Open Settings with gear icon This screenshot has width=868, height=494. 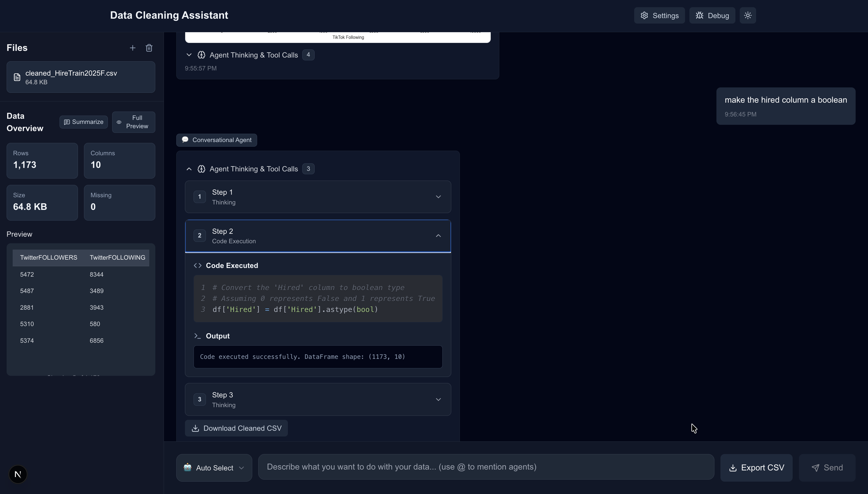(x=659, y=16)
